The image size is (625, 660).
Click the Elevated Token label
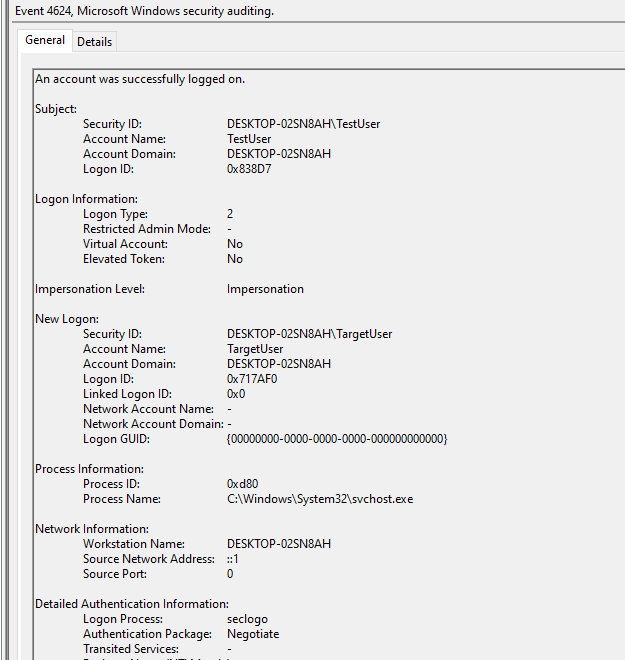click(124, 259)
